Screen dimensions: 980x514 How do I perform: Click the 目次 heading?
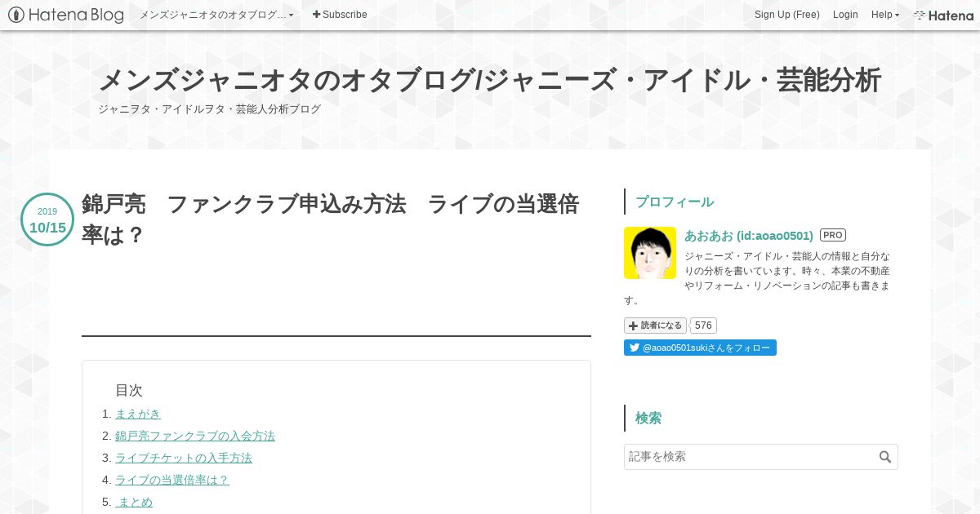pyautogui.click(x=129, y=390)
